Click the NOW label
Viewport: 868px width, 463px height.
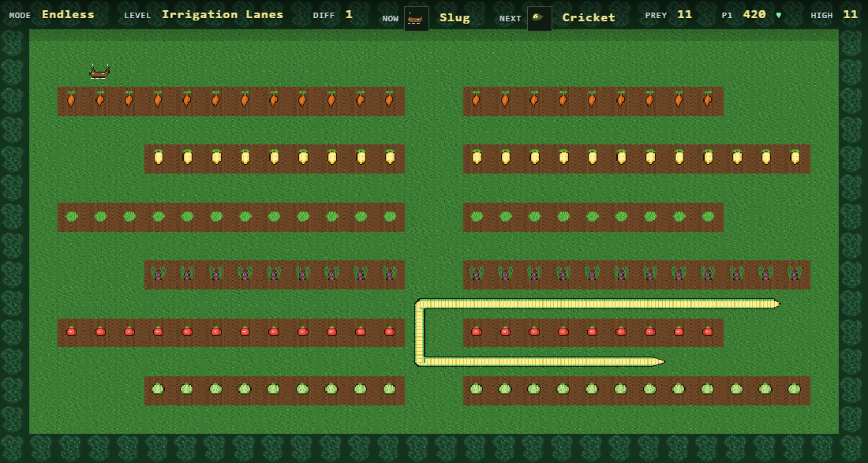(391, 19)
